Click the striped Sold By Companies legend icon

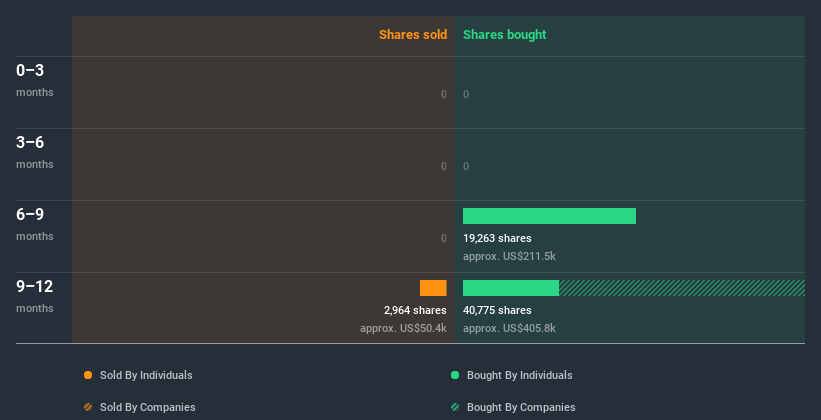click(x=88, y=407)
